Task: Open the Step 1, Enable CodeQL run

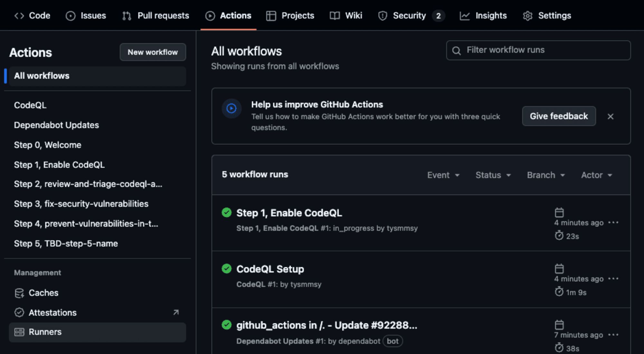Action: point(289,213)
